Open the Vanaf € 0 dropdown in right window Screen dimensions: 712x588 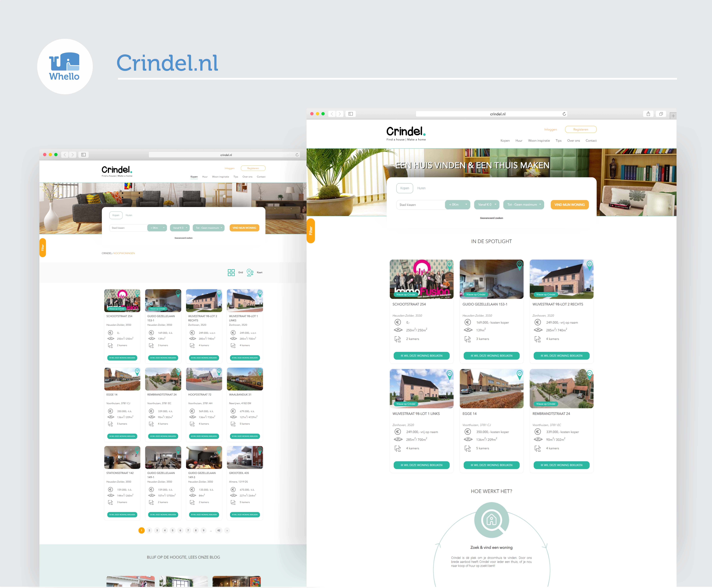[487, 205]
